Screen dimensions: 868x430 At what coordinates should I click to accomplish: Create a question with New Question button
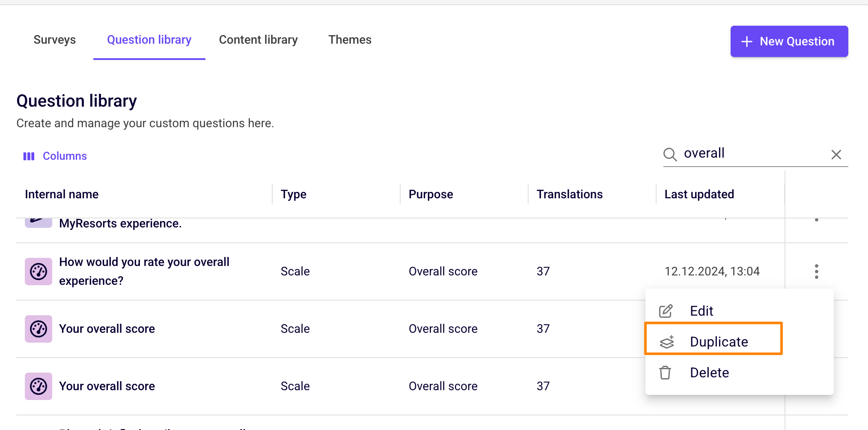789,42
